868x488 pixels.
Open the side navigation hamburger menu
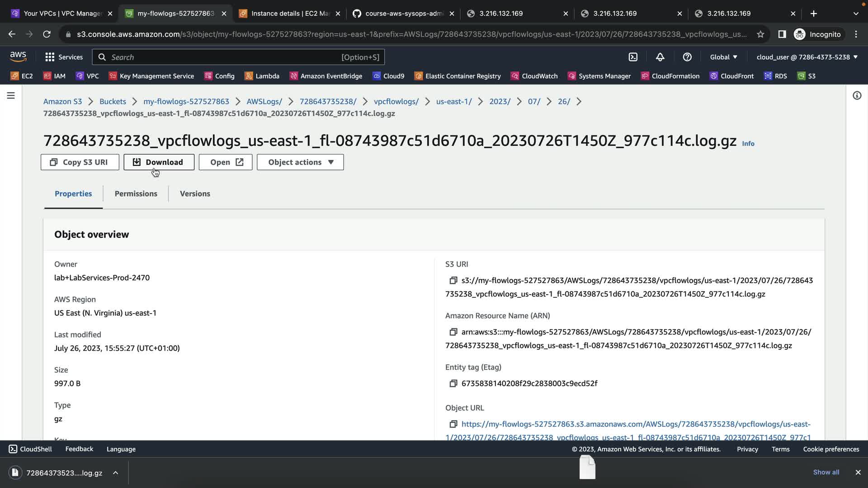11,95
